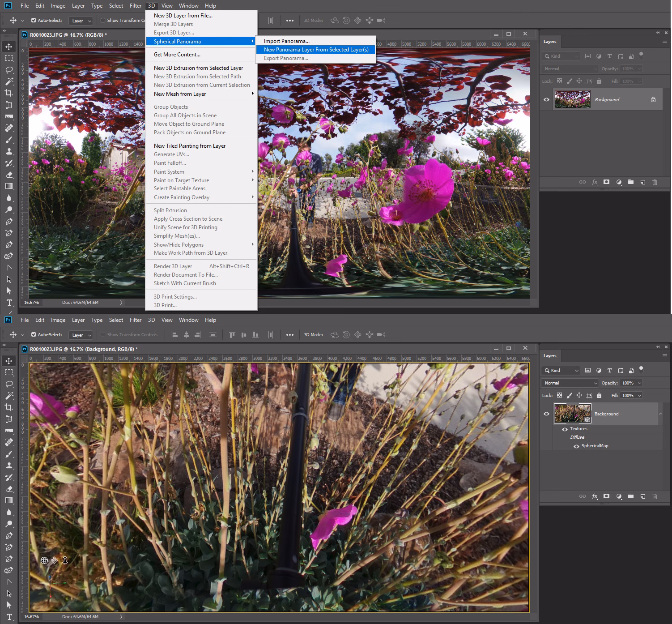This screenshot has width=672, height=624.
Task: Open the blend mode dropdown showing Normal
Action: [x=569, y=383]
